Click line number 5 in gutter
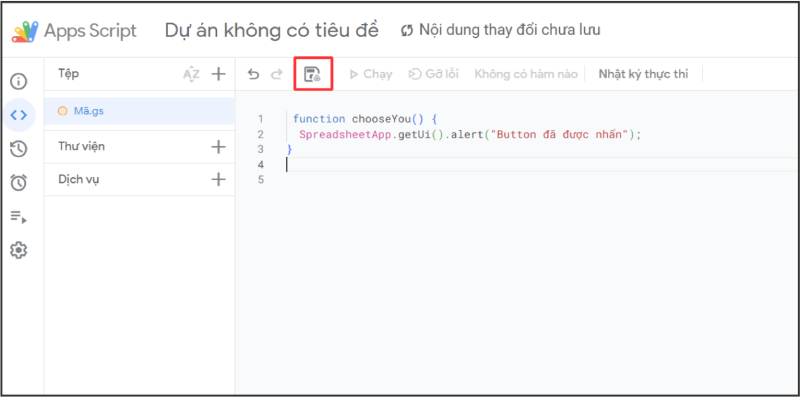The height and width of the screenshot is (397, 800). [261, 180]
